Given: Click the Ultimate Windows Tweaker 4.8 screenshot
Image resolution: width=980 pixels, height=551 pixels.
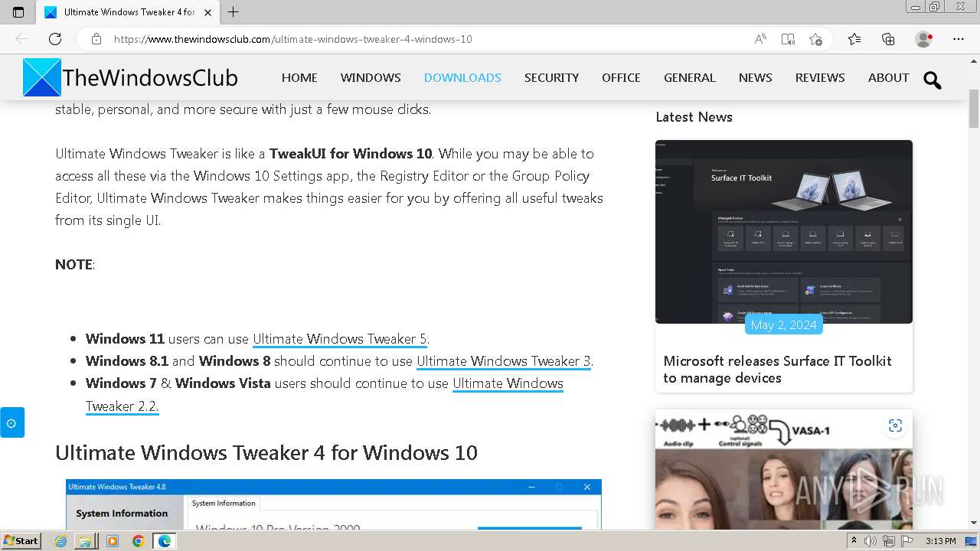Looking at the screenshot, I should click(334, 504).
